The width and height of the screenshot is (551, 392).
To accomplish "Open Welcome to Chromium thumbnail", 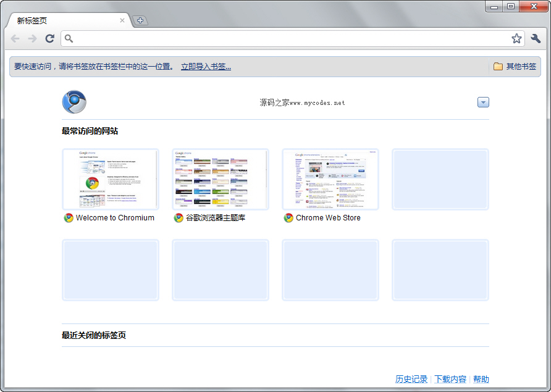I will (111, 180).
